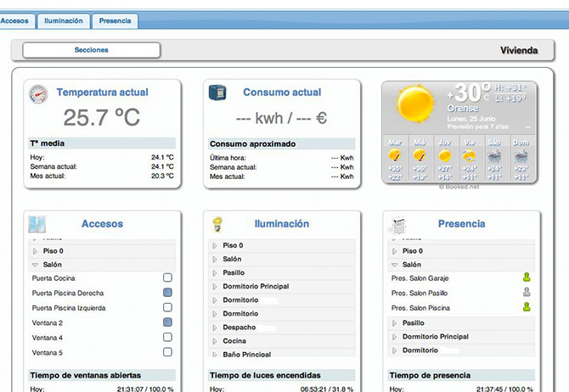Expand Pasillo in Presencia panel

(394, 323)
